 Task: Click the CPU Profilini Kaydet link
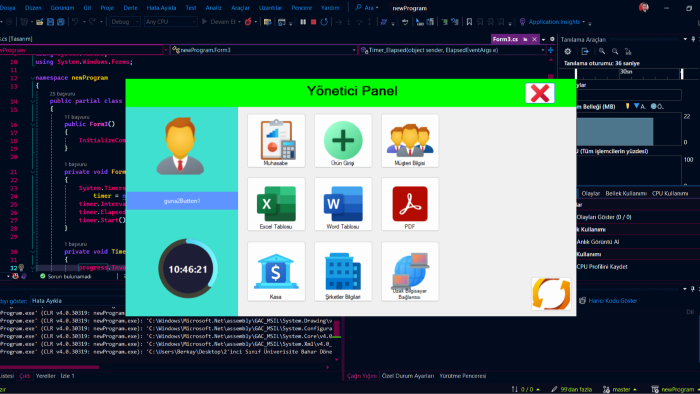coord(602,267)
